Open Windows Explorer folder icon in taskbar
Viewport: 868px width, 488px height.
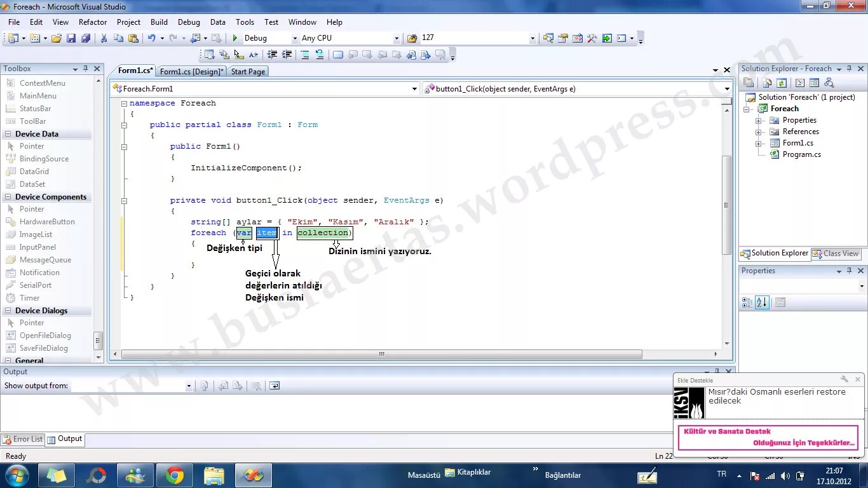click(x=214, y=475)
